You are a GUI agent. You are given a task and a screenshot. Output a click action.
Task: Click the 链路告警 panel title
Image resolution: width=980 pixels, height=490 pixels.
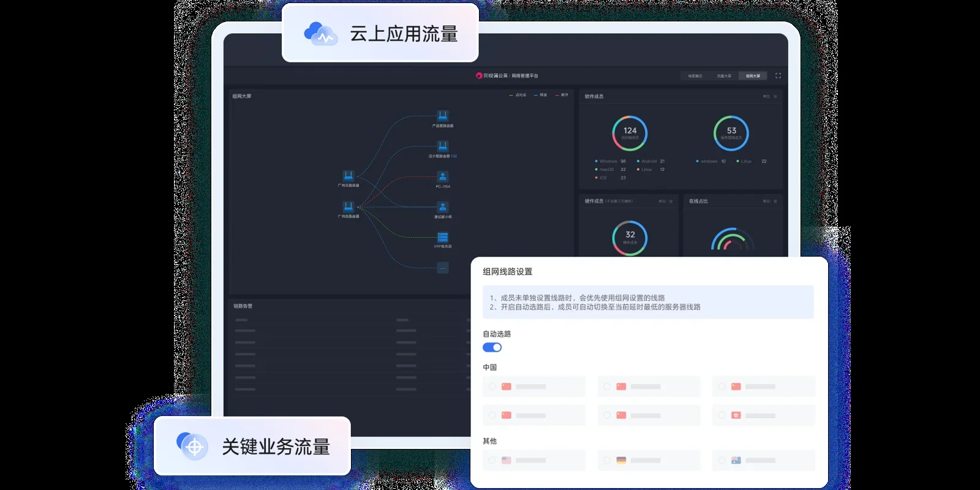pos(243,306)
